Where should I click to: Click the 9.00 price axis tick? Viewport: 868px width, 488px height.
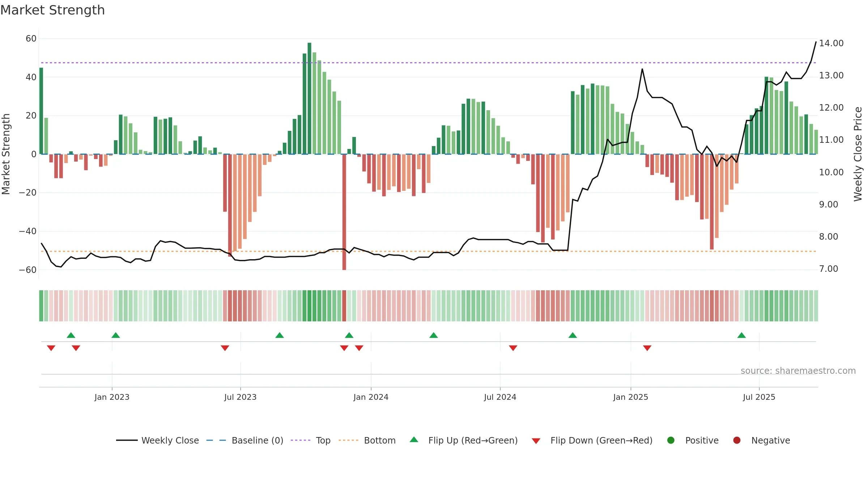(x=828, y=204)
